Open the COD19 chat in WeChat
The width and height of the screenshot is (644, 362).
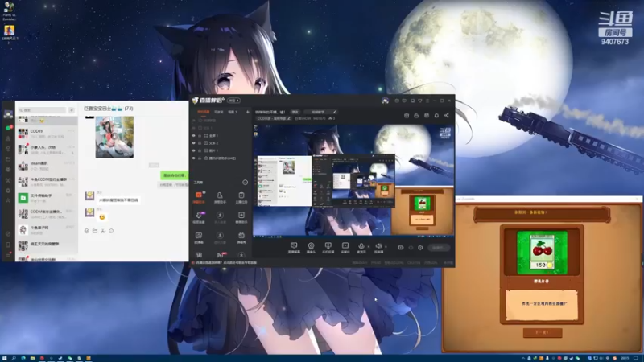pos(47,134)
